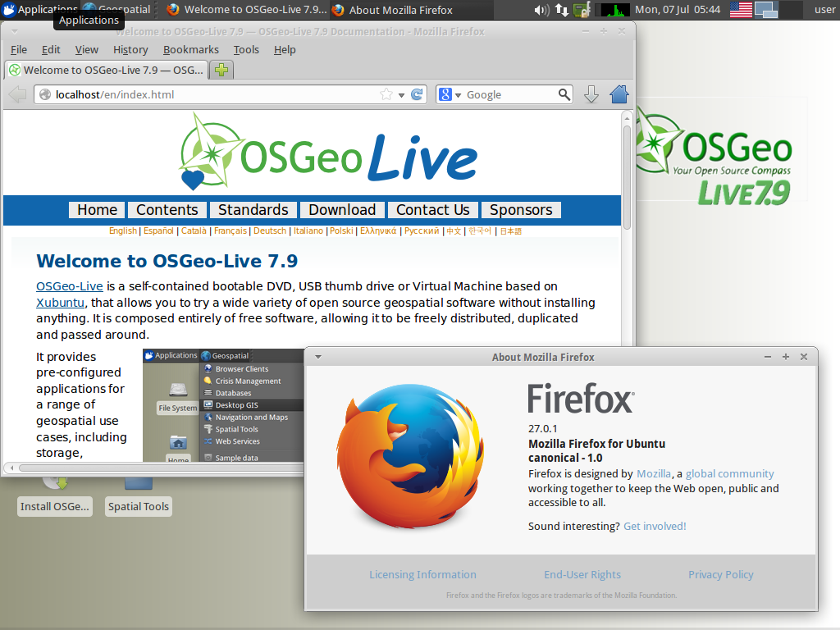Open the Help menu in Firefox
The image size is (840, 630).
pyautogui.click(x=285, y=50)
